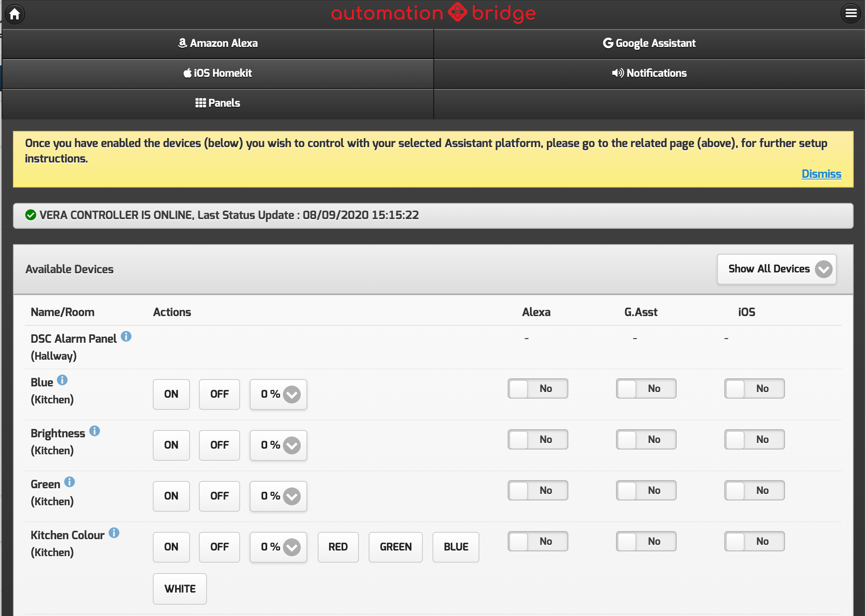Toggle Alexa switch for Blue device

coord(538,388)
